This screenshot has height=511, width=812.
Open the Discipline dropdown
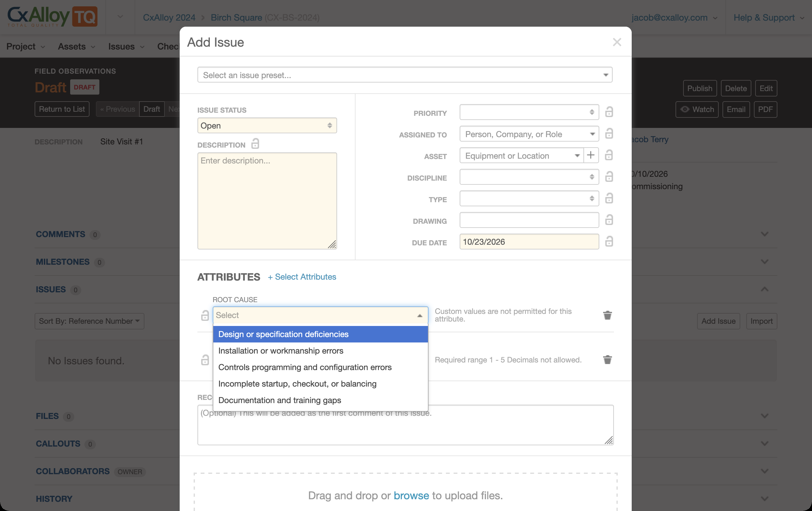pos(529,176)
